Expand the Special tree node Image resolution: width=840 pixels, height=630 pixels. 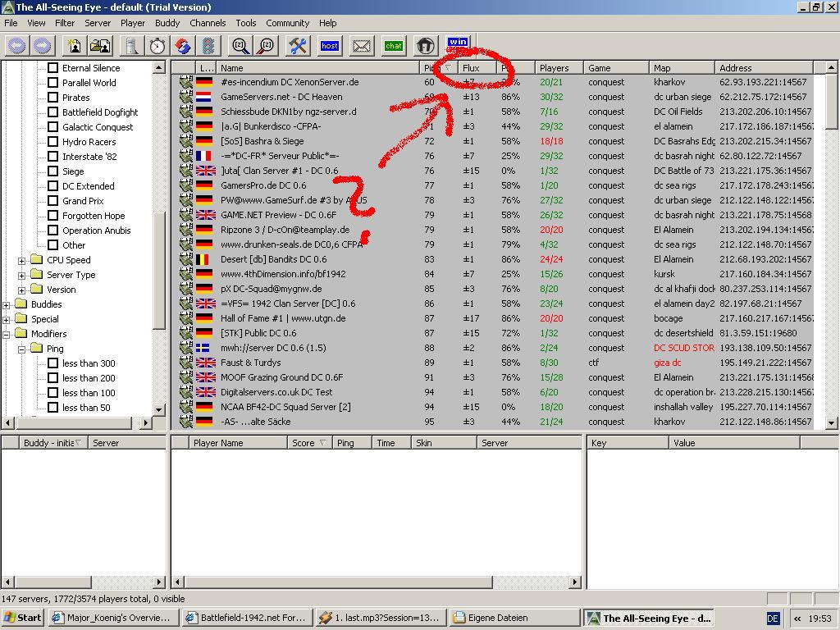[7, 320]
